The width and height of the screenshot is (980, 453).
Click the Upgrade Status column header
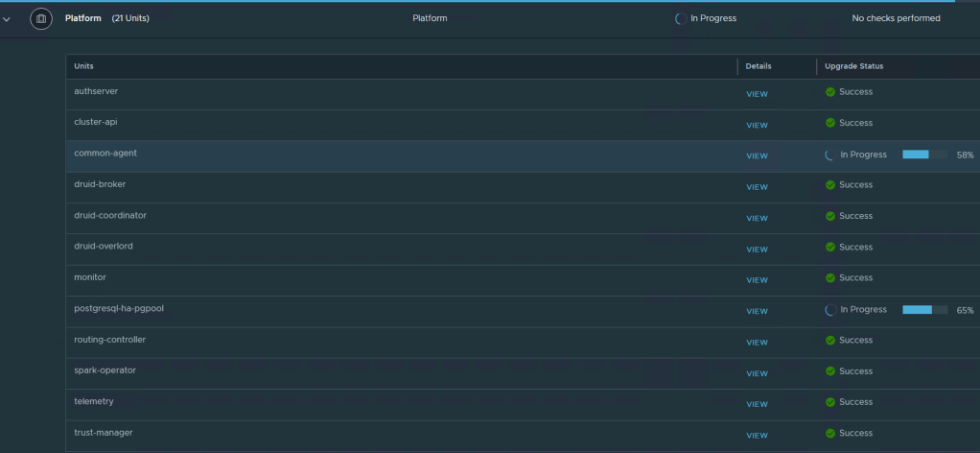tap(854, 66)
